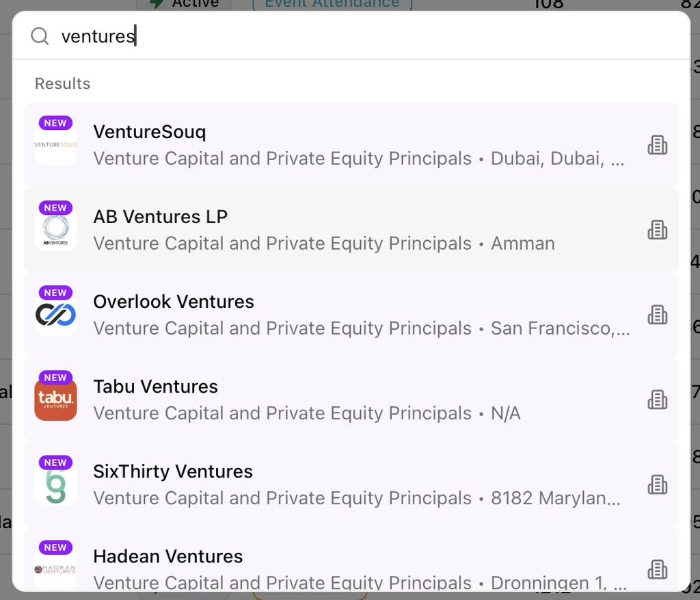Click the AB Ventures circular logo
The image size is (700, 600).
pos(55,230)
